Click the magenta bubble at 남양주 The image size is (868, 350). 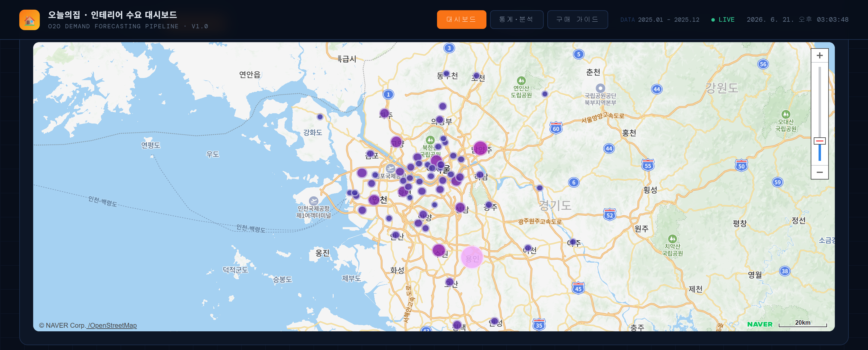click(x=480, y=148)
